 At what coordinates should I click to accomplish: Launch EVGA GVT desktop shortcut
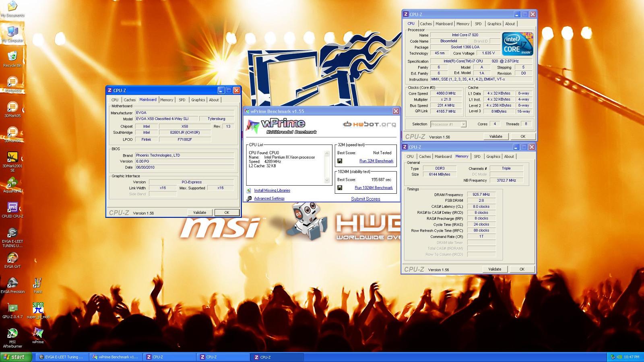[x=12, y=260]
